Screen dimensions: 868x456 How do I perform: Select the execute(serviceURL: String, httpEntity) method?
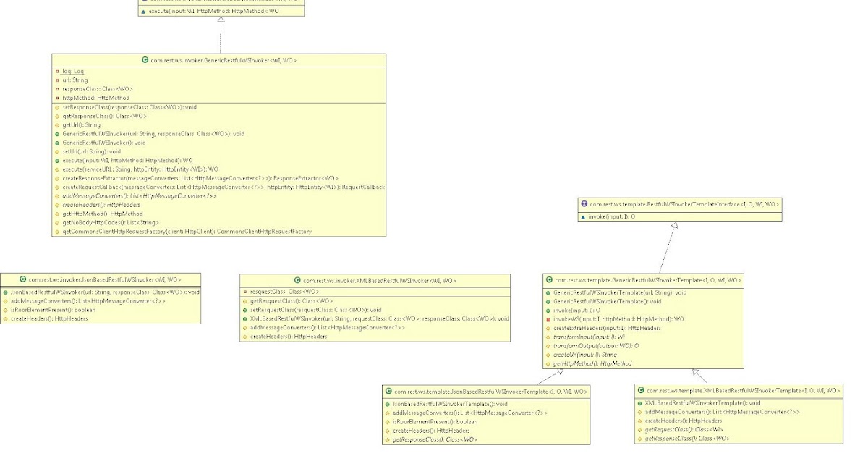[140, 169]
